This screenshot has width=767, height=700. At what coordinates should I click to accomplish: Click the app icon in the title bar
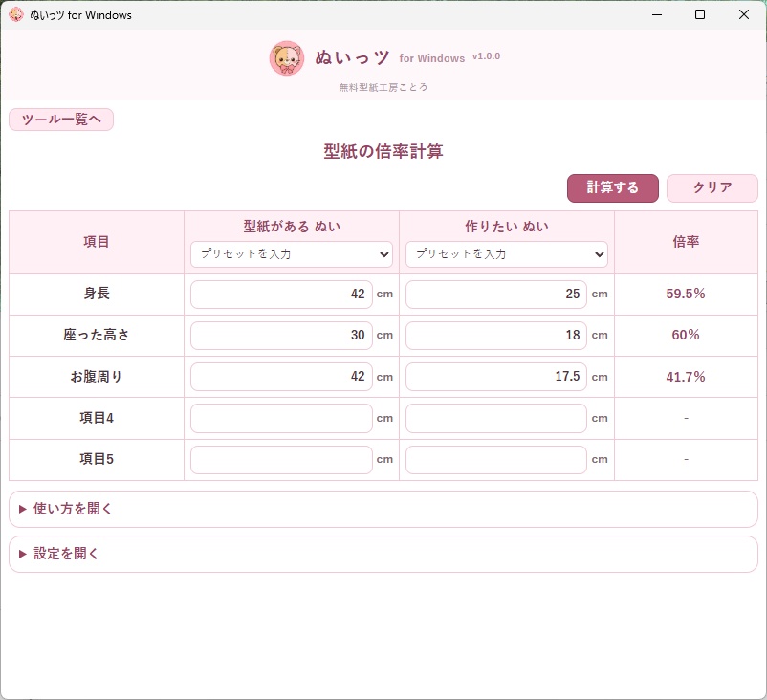click(x=16, y=14)
